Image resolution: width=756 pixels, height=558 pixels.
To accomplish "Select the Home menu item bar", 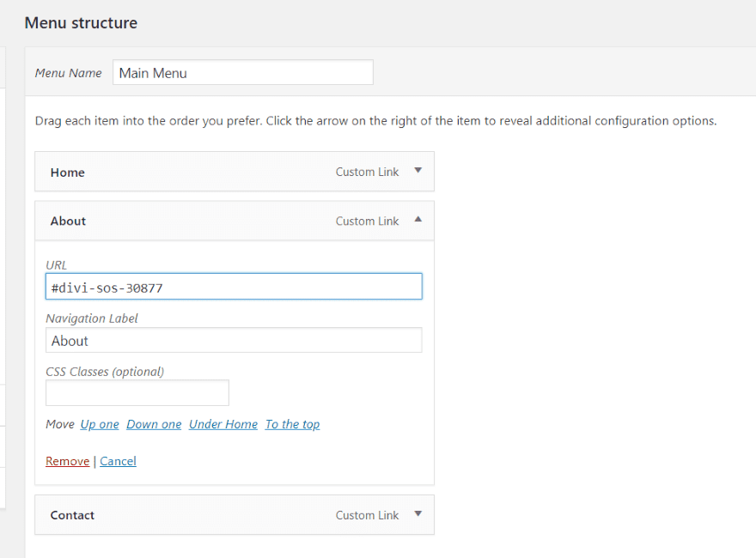I will pyautogui.click(x=235, y=172).
